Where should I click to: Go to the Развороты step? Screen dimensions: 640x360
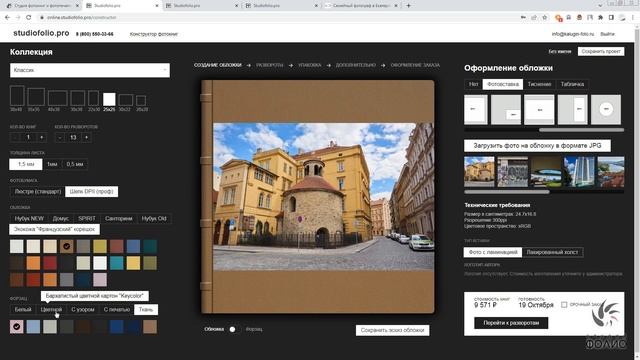270,65
